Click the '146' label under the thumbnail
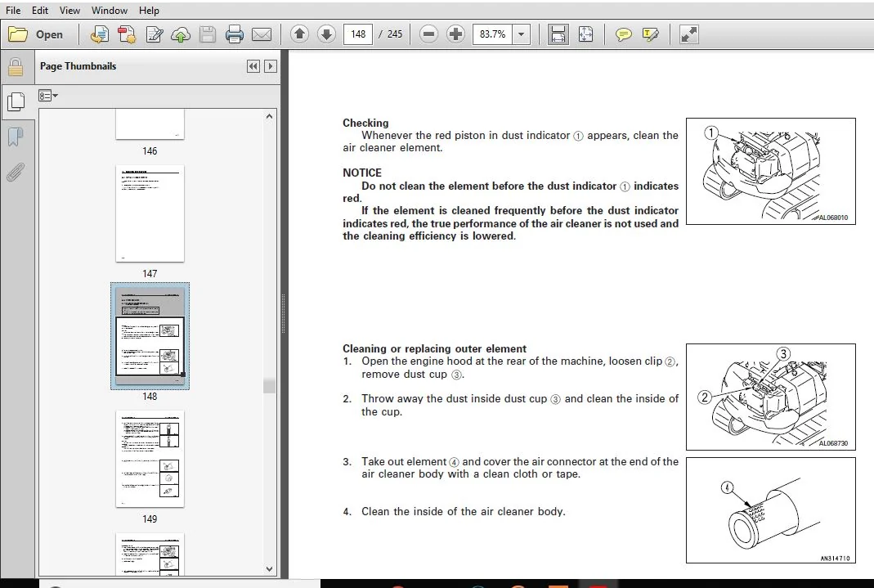 coord(150,151)
